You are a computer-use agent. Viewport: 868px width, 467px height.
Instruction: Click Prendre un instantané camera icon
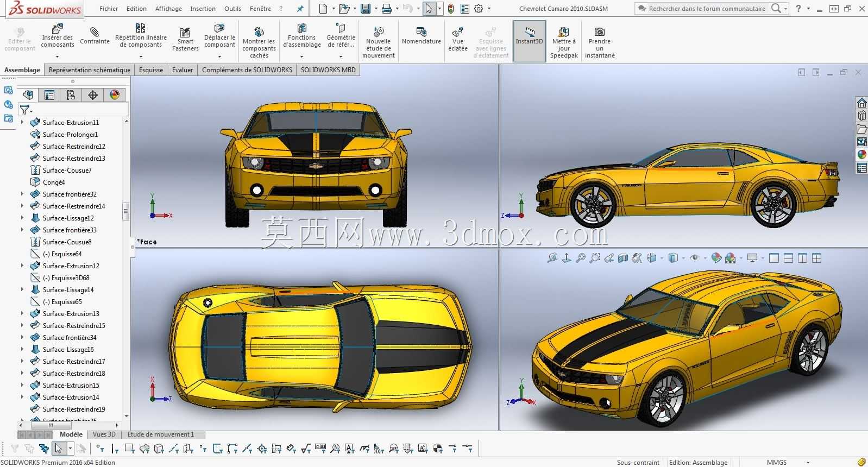click(x=599, y=32)
